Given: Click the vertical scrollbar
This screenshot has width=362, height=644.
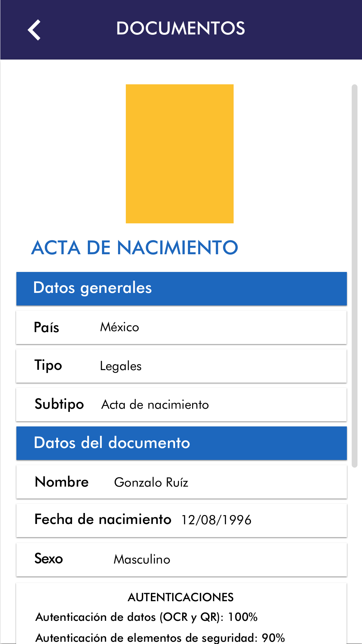Looking at the screenshot, I should [355, 275].
